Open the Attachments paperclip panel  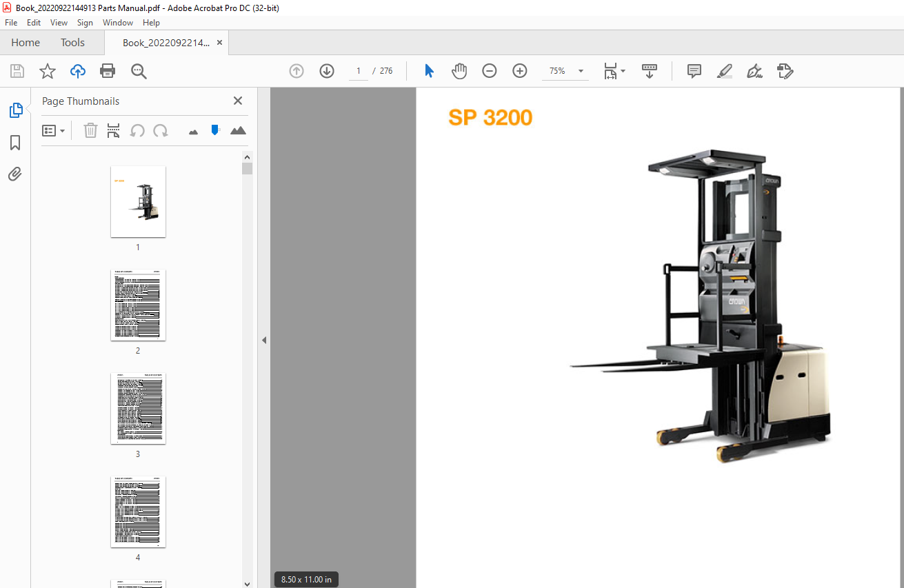[15, 174]
